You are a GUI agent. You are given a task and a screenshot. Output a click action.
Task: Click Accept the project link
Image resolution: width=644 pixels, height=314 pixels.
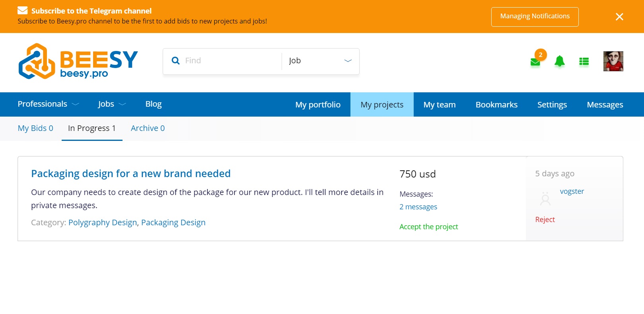click(428, 227)
